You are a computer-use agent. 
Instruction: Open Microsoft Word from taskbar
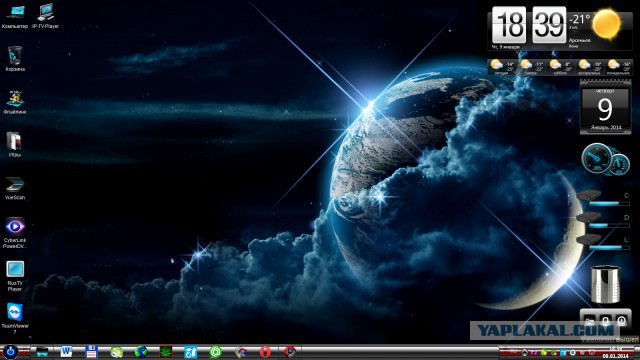[x=66, y=351]
